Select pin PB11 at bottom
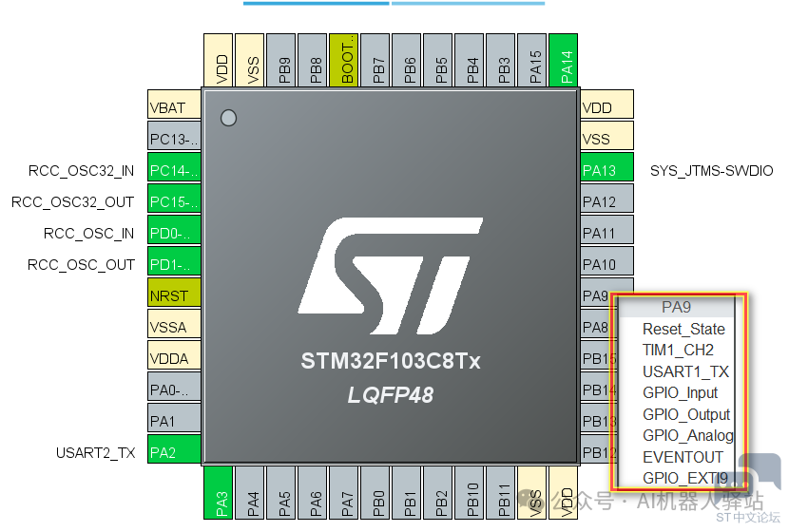789x532 pixels. [501, 493]
